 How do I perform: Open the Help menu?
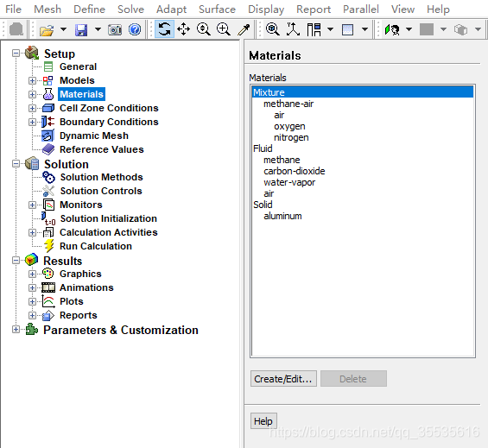(438, 9)
